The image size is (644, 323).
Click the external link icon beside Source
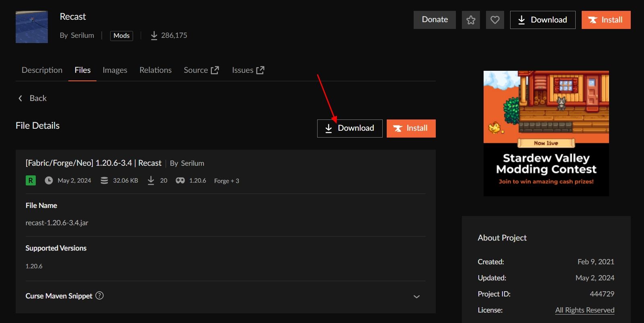tap(215, 70)
